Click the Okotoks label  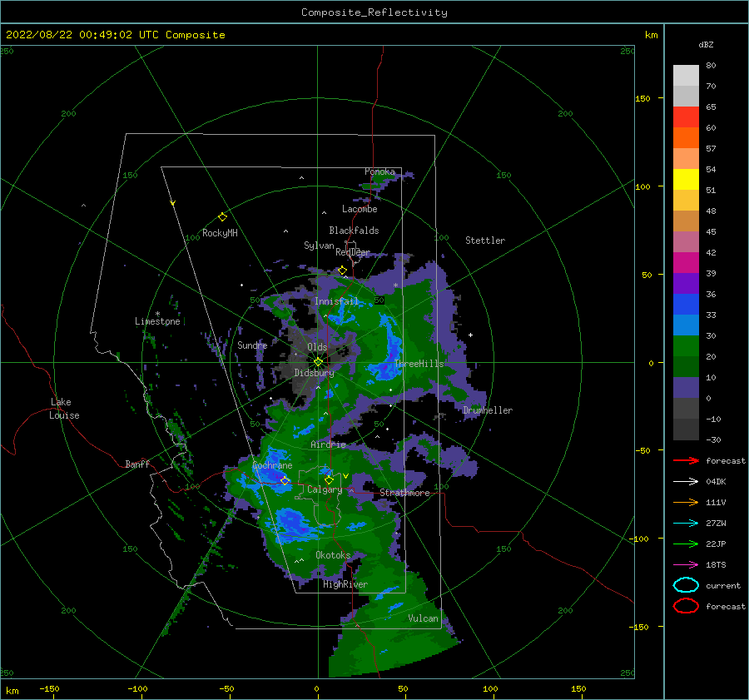333,555
